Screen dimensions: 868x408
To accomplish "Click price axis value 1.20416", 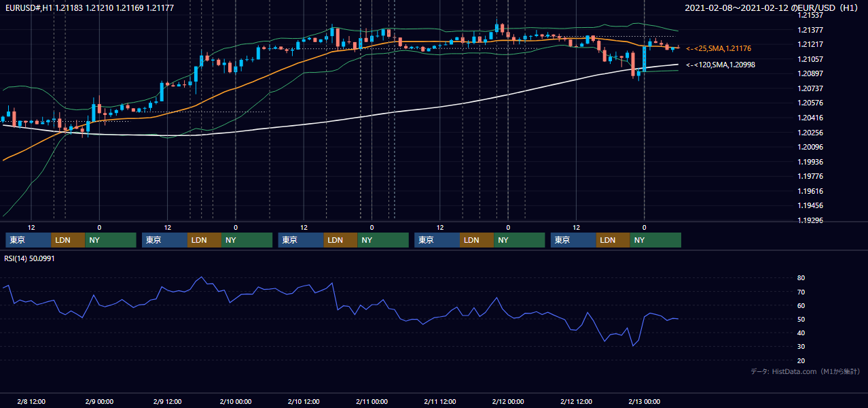I will point(809,118).
